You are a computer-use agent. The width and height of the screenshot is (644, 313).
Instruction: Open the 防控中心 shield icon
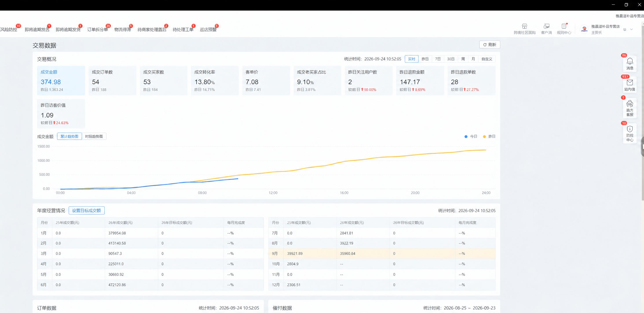tap(629, 133)
